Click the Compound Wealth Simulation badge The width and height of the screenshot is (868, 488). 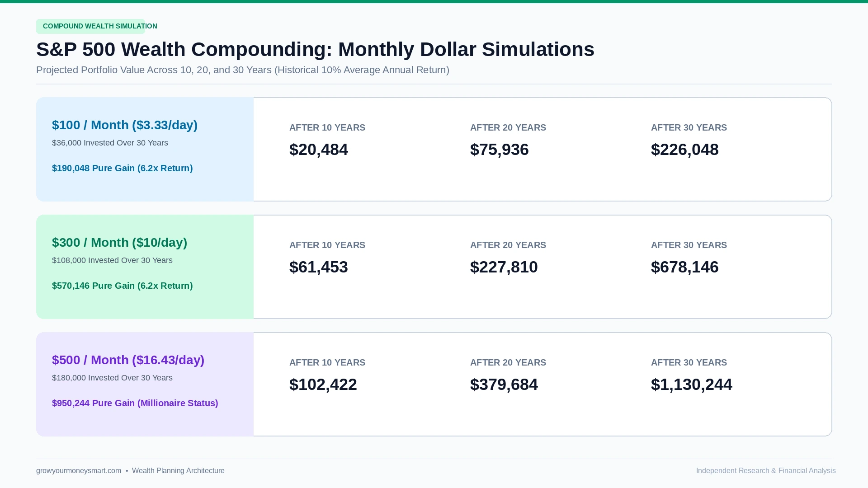click(x=91, y=26)
